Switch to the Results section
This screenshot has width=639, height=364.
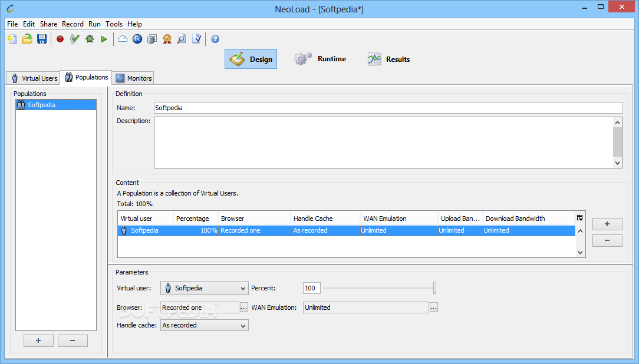pos(389,59)
